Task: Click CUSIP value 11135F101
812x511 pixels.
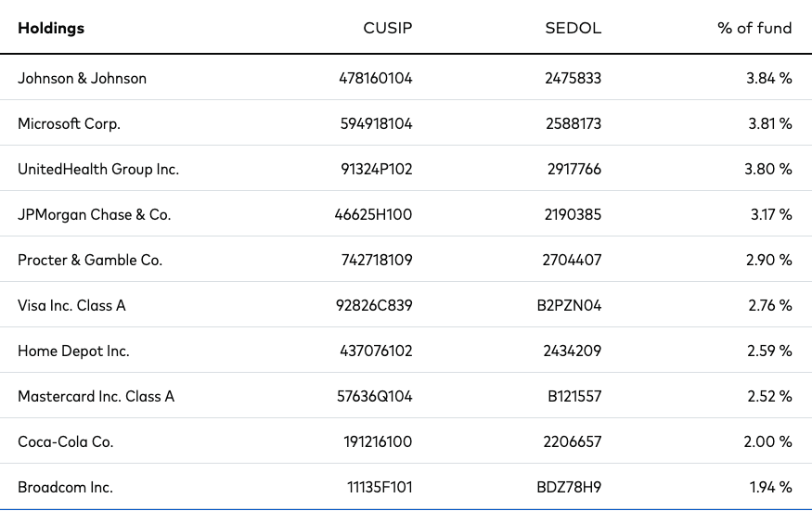Action: 380,487
